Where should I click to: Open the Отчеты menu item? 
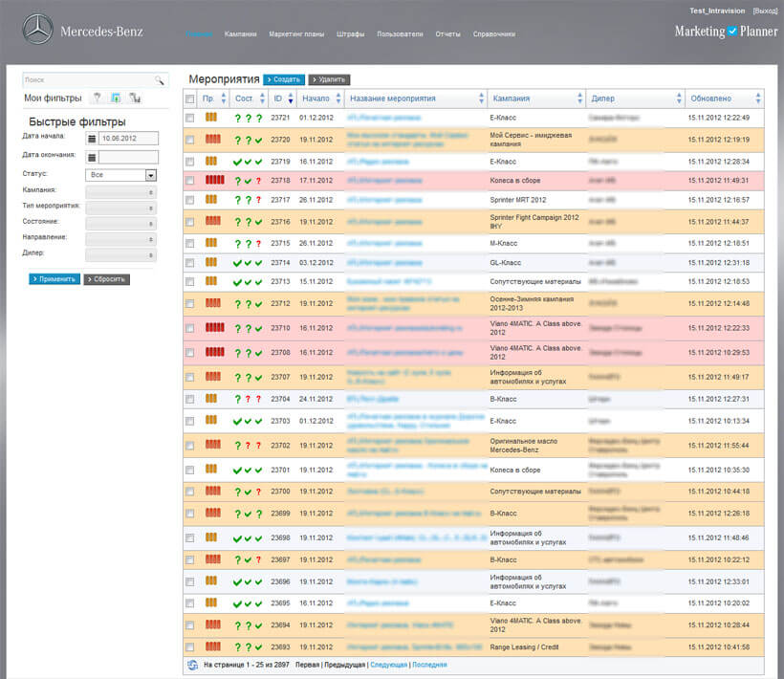tap(448, 34)
